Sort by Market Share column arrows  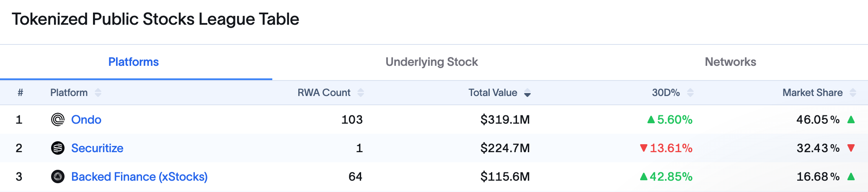click(853, 93)
